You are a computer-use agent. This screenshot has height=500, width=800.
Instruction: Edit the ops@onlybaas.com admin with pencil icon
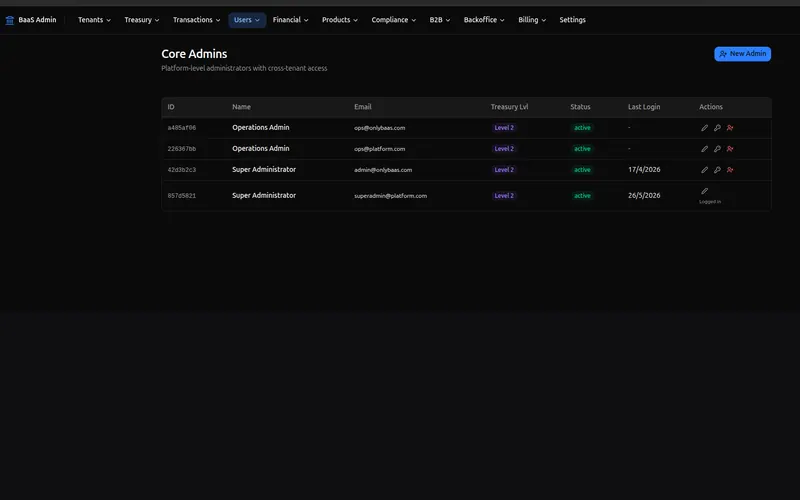704,128
